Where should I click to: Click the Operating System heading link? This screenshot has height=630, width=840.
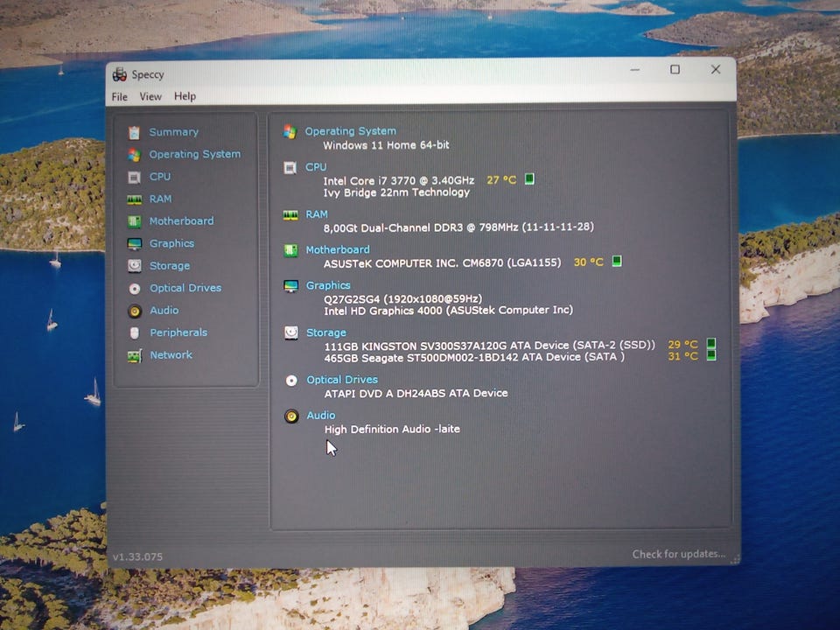click(351, 131)
